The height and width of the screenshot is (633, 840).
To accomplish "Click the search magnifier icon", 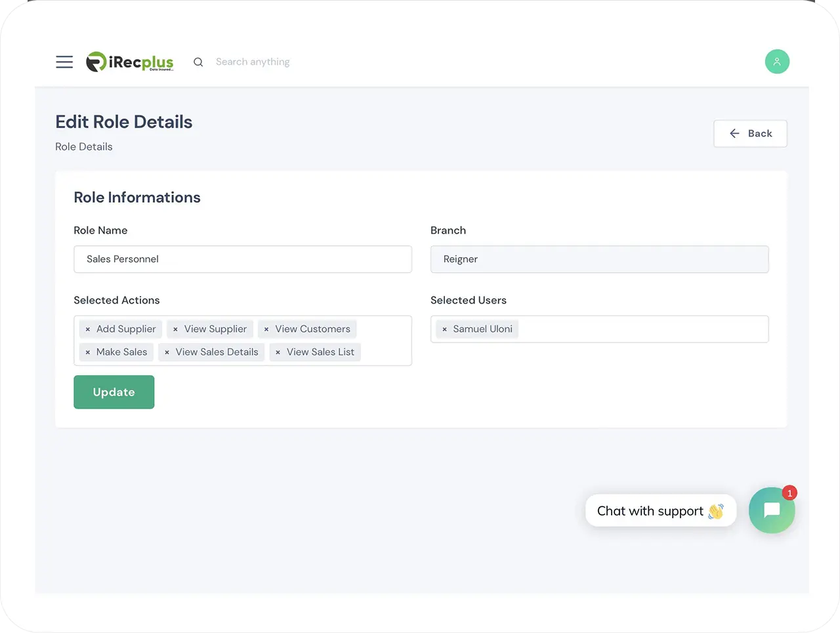I will (x=198, y=62).
